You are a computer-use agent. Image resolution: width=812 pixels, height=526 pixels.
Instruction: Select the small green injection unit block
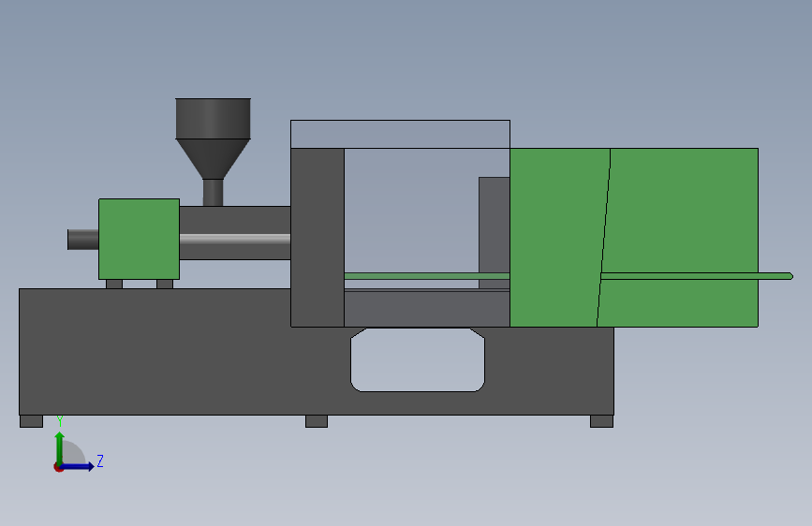[x=139, y=240]
